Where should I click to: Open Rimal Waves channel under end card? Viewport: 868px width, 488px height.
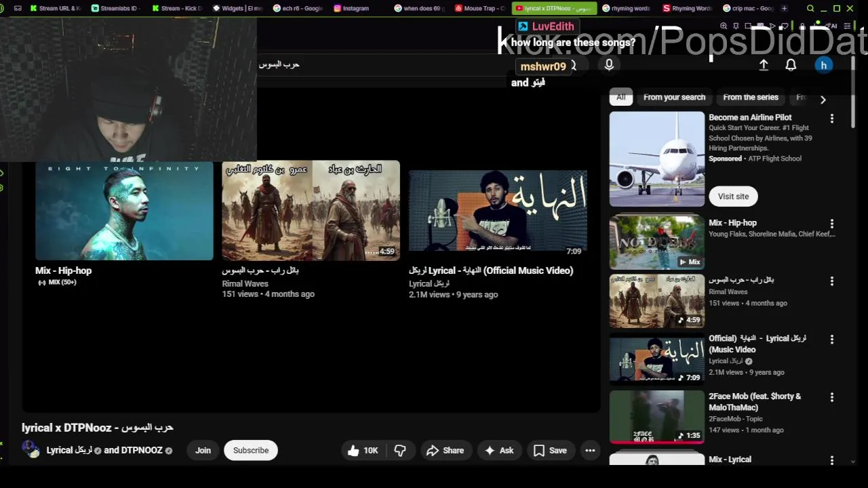coord(245,284)
